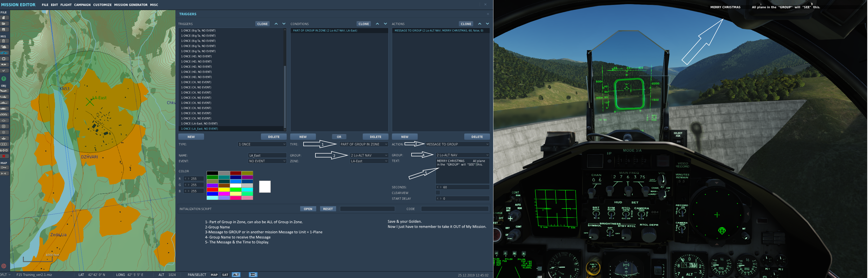Click the NAME field containing LA_East
The width and height of the screenshot is (868, 278).
[x=267, y=155]
